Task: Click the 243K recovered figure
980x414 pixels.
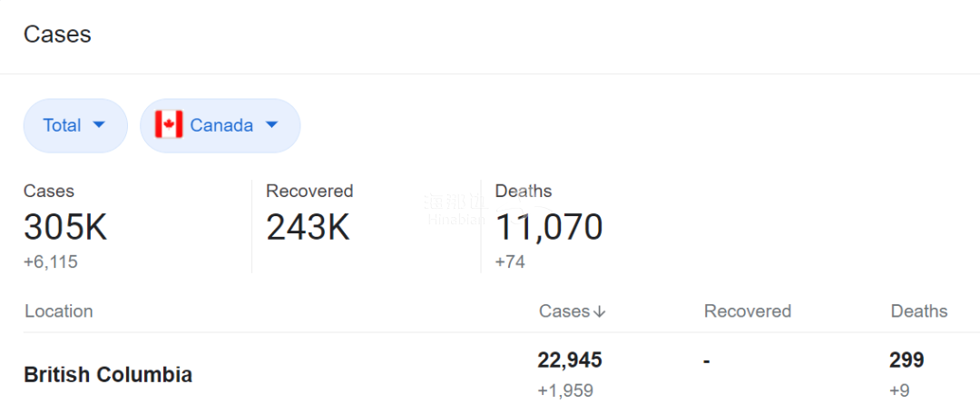Action: tap(308, 227)
